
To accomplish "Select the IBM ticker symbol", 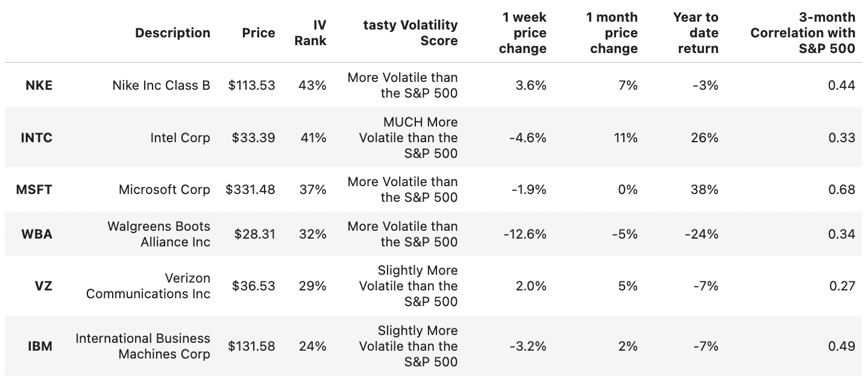I will pos(40,346).
